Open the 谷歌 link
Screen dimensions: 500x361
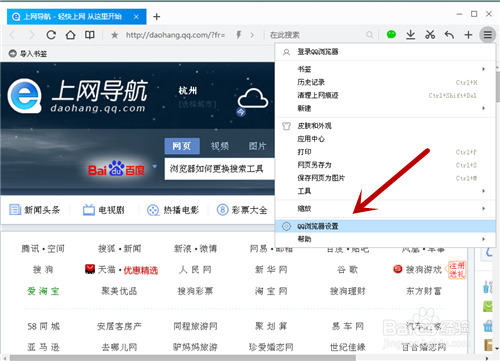click(x=348, y=270)
